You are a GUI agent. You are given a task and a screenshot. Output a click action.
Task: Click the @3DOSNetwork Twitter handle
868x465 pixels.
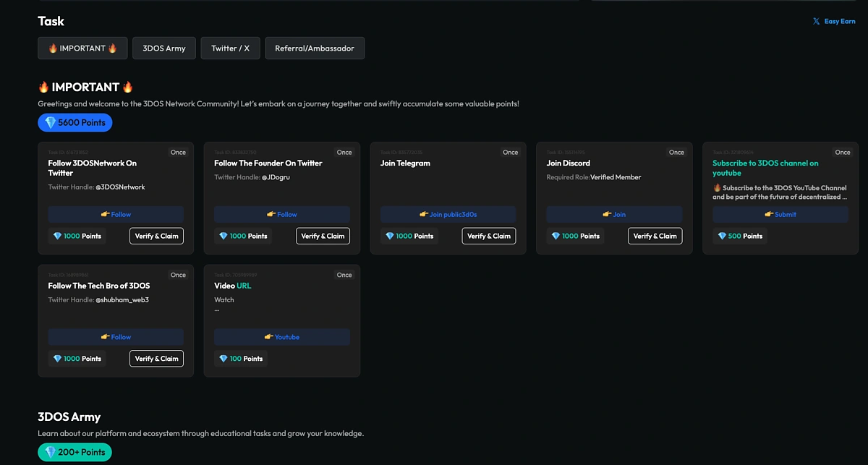click(x=120, y=187)
